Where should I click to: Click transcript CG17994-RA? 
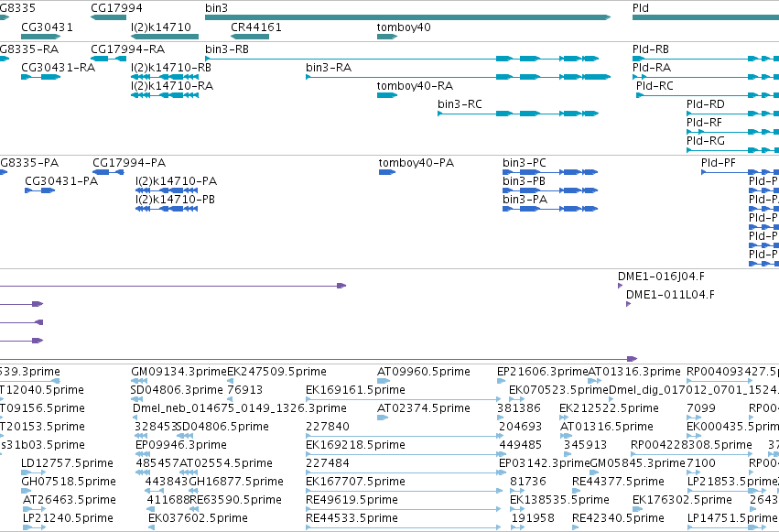point(108,59)
